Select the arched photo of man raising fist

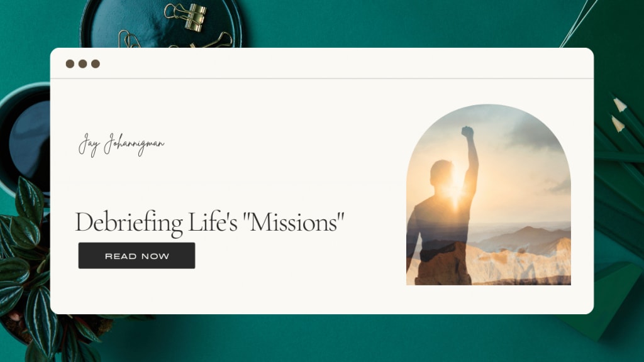488,195
